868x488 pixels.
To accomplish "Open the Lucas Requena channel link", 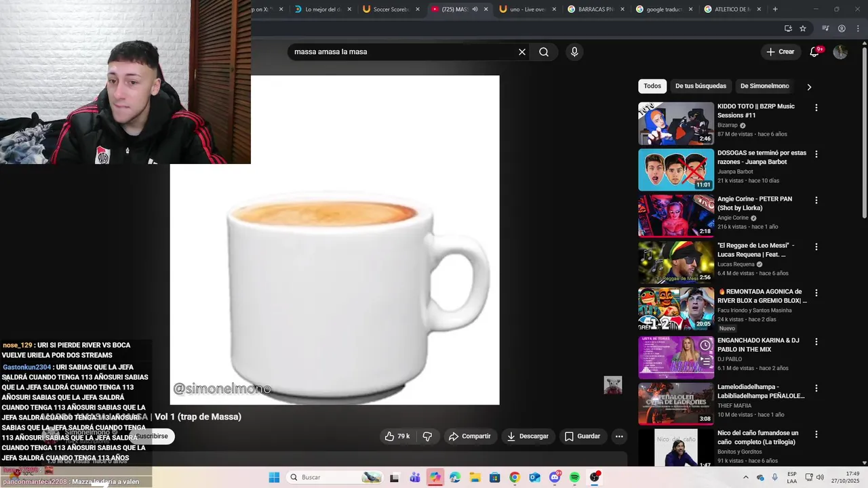I will click(736, 264).
